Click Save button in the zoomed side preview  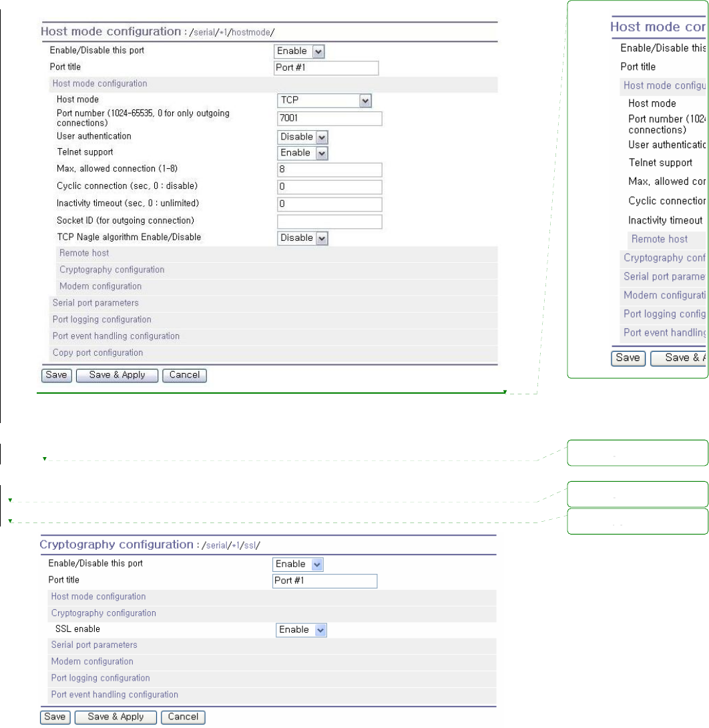click(628, 358)
